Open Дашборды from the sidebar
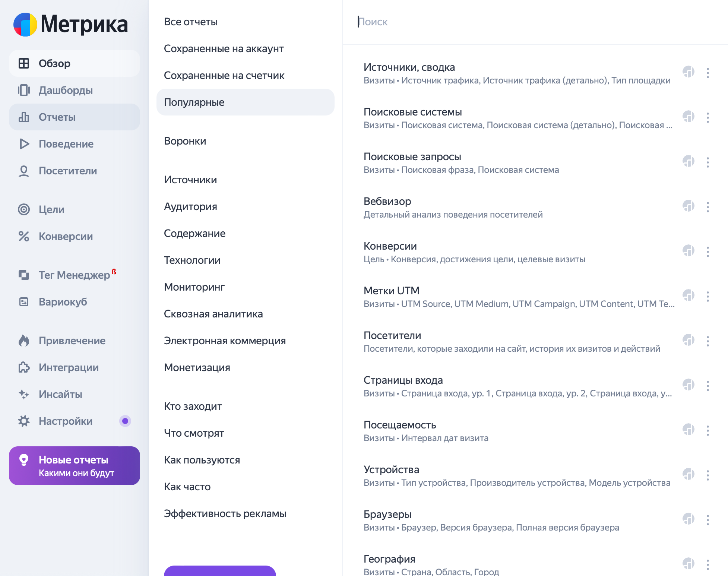This screenshot has width=728, height=576. 66,90
